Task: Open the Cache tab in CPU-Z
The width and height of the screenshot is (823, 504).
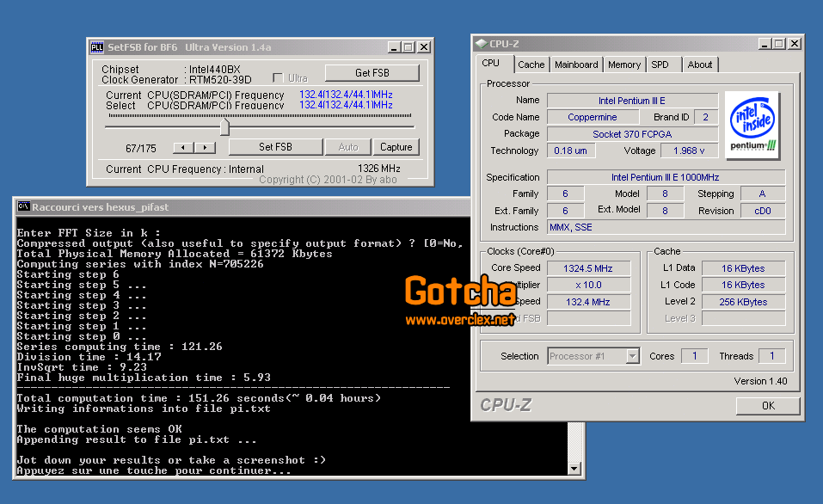Action: (x=531, y=65)
